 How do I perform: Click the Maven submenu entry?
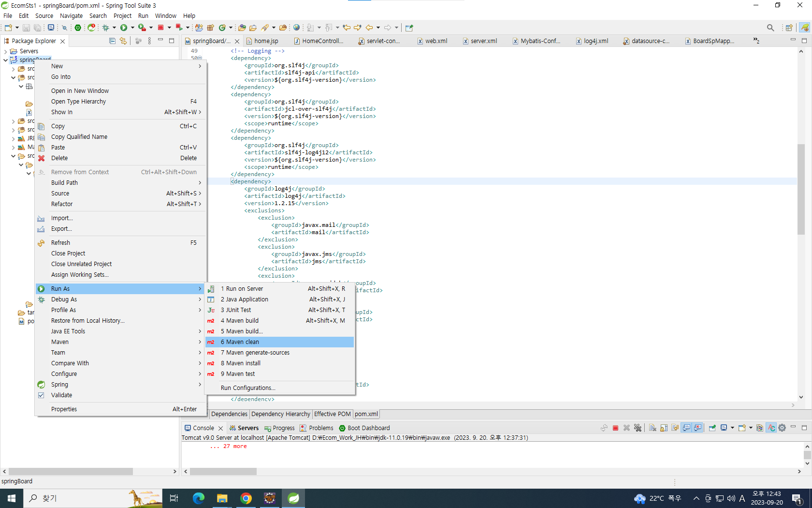[x=121, y=342]
